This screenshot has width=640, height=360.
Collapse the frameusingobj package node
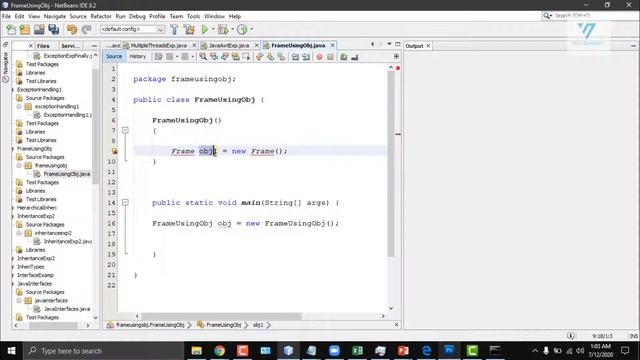(19, 165)
